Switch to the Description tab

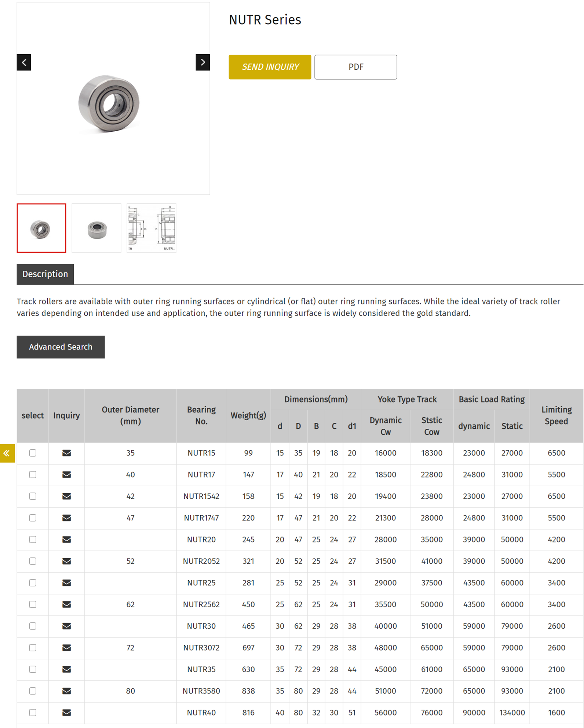click(45, 274)
